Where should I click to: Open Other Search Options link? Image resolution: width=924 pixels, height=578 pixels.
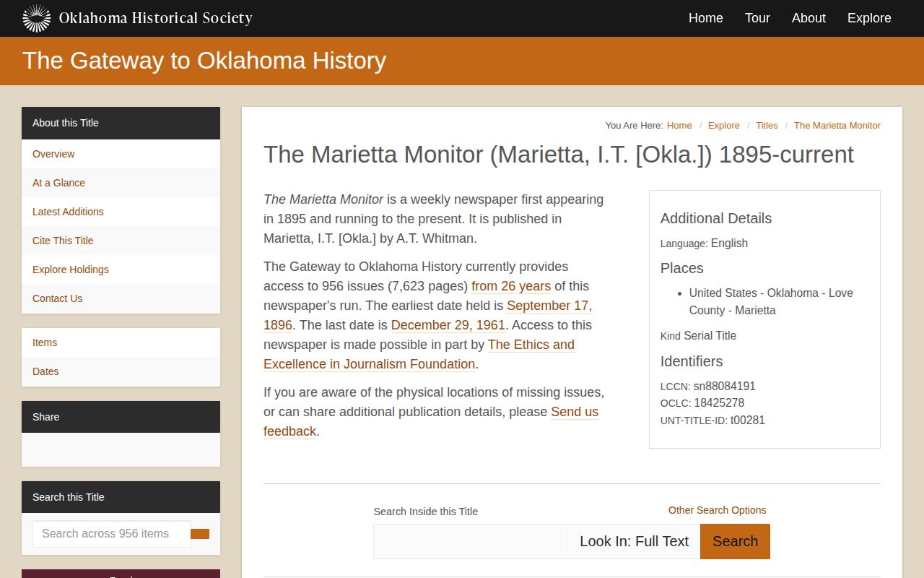[x=717, y=510]
